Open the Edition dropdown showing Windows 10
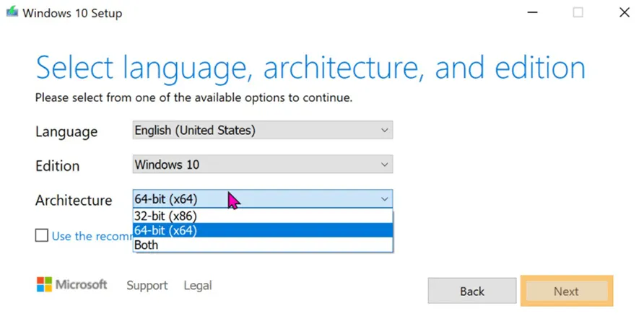This screenshot has width=644, height=324. pos(263,165)
